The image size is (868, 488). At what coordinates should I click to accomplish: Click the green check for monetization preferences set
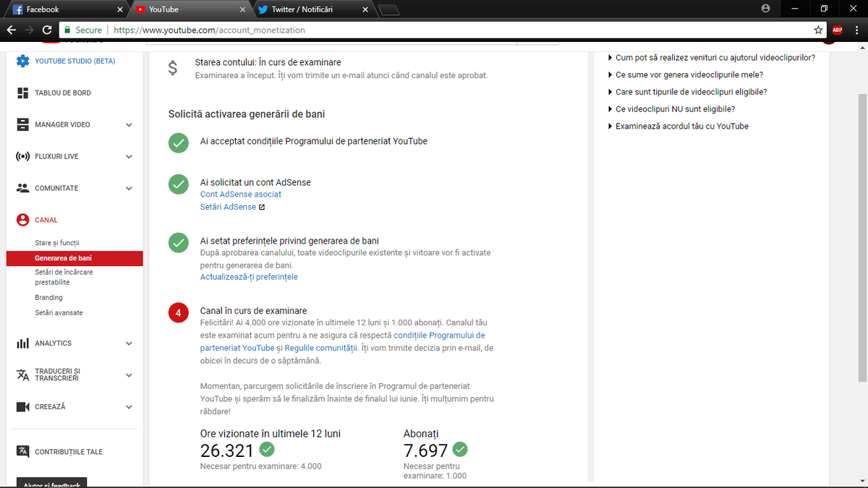tap(179, 242)
